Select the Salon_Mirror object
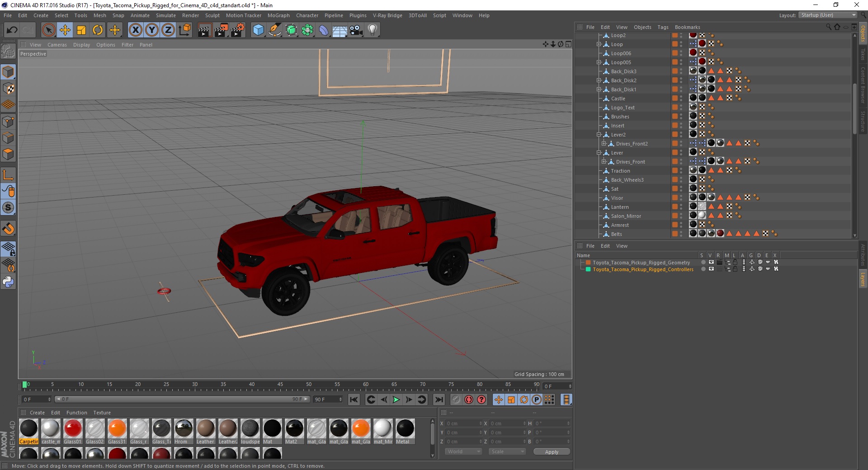The height and width of the screenshot is (470, 868). point(626,216)
